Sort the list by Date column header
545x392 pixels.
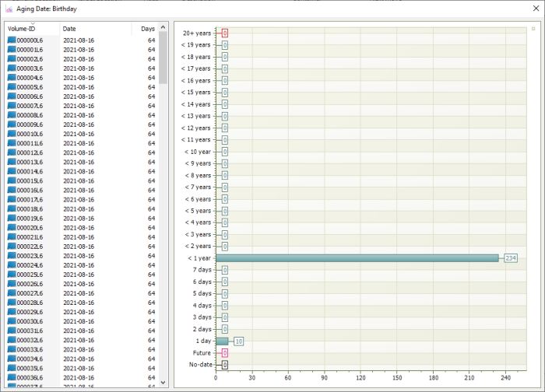(x=93, y=29)
